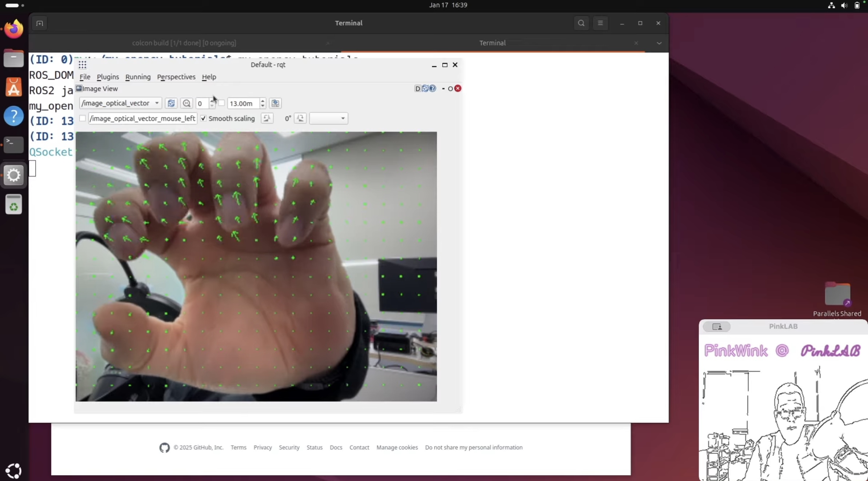
Task: Open the empty color scheme dropdown
Action: pos(328,118)
